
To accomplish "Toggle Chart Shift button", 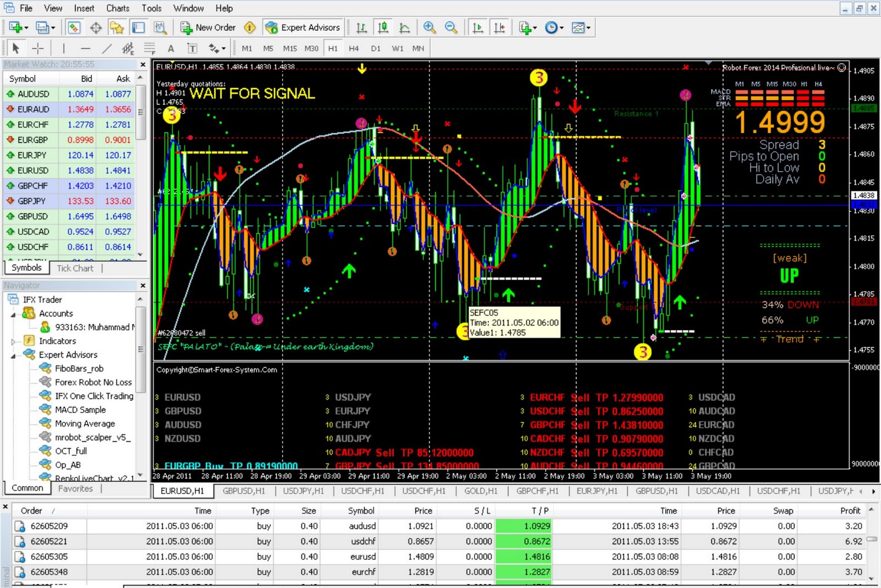I will 499,28.
